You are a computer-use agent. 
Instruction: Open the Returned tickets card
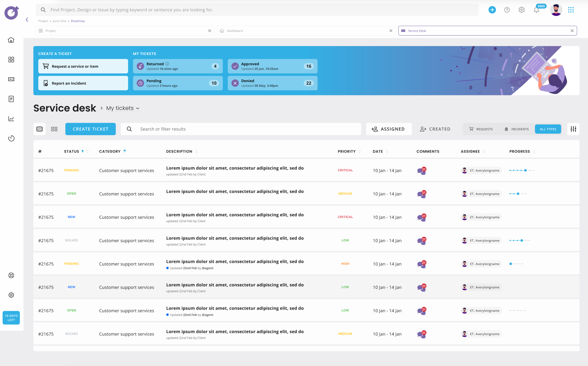tap(178, 66)
